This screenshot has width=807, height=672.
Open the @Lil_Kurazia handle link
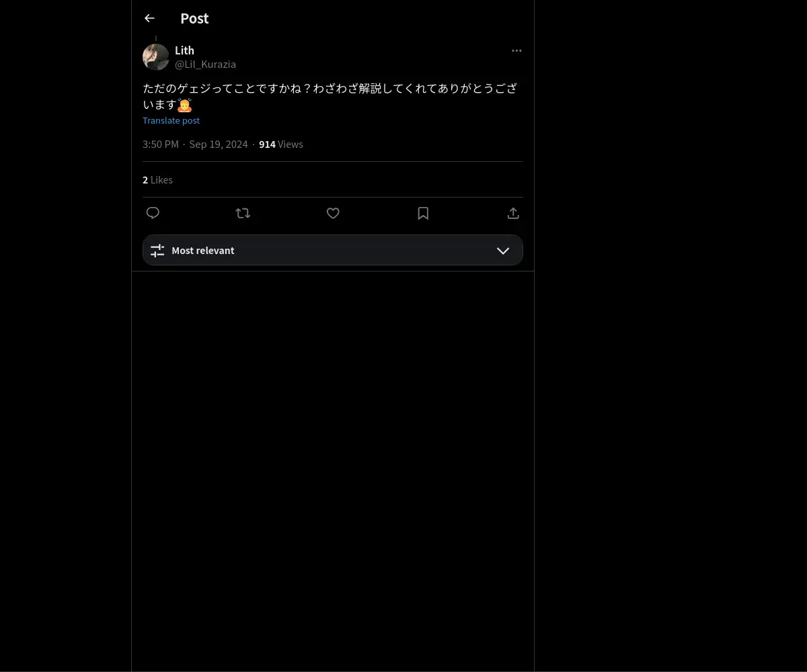tap(205, 65)
